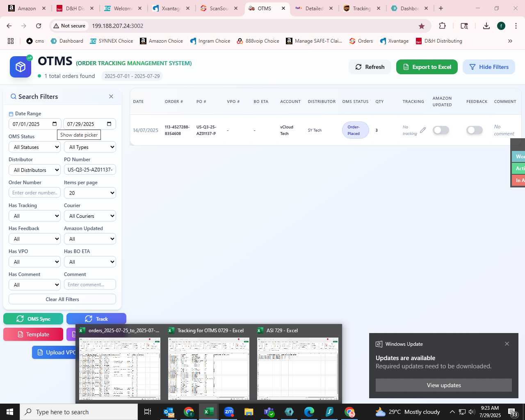Open Has BO ETA dropdown
Screen dimensions: 525x420
(x=90, y=262)
